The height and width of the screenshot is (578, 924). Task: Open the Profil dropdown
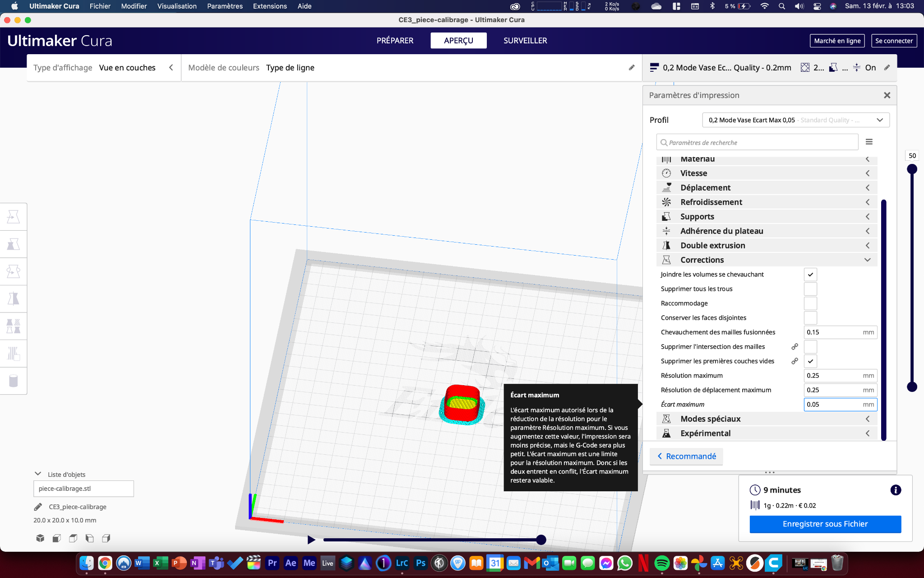(x=796, y=120)
